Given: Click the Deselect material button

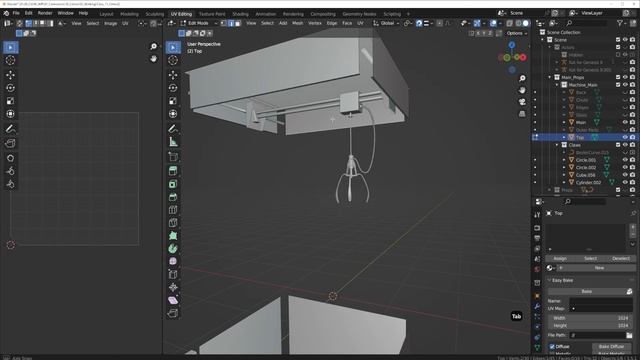Looking at the screenshot, I should tap(621, 259).
